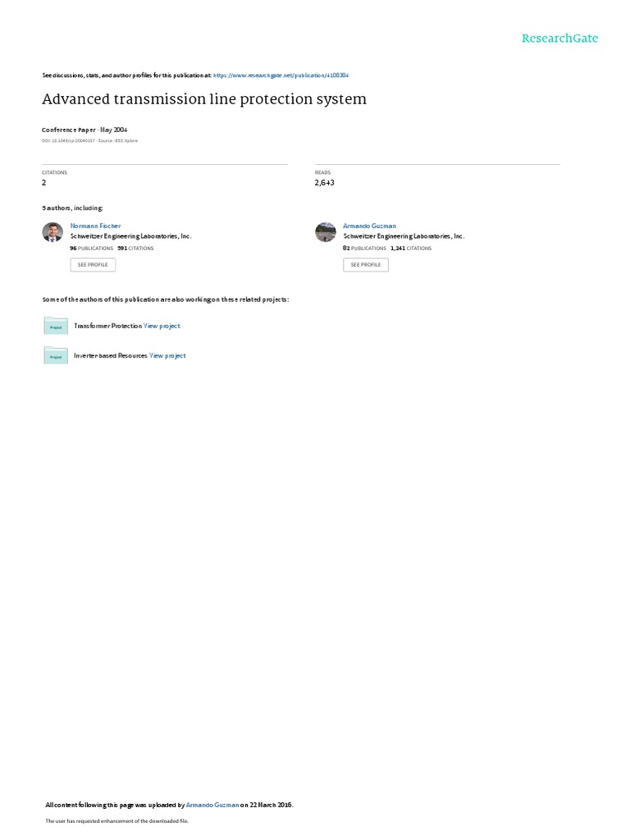The image size is (630, 840).
Task: Click the Reads count value
Action: [x=325, y=183]
